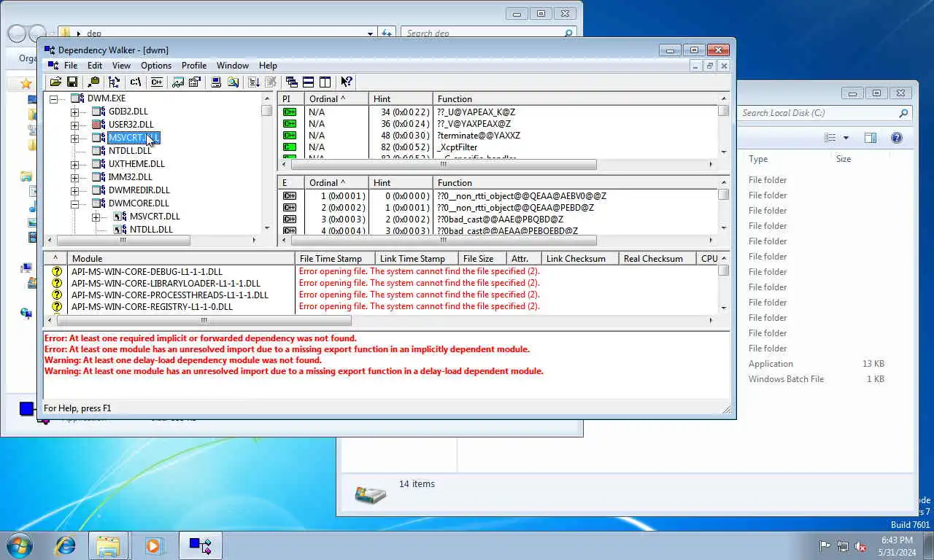Toggle Auto Expand tree toolbar button
The width and height of the screenshot is (934, 560).
115,82
